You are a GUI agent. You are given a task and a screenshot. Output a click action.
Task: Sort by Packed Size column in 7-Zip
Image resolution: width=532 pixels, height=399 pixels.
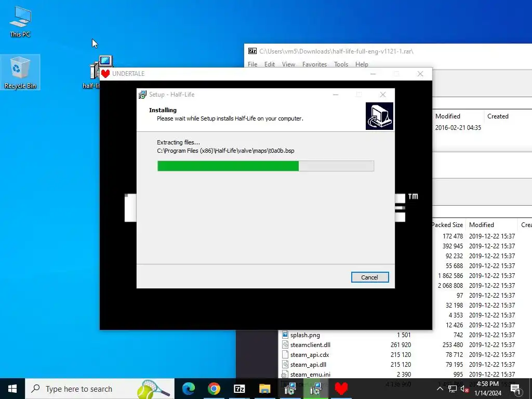click(x=447, y=224)
